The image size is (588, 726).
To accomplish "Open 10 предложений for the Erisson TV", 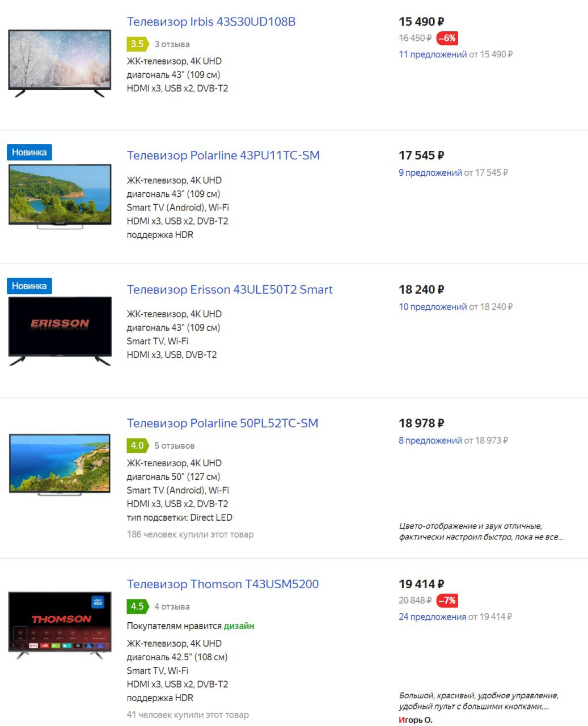I will click(x=433, y=307).
